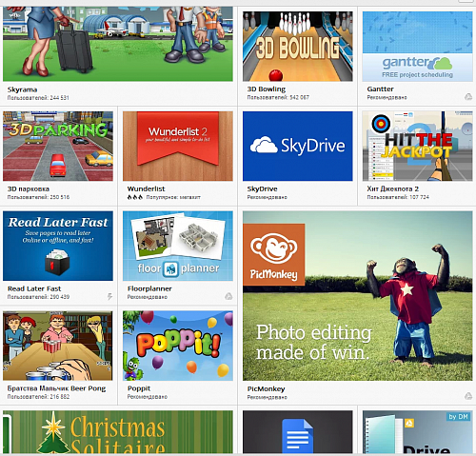Click the Drive icon on PicMonkey tile
Viewport: 476px width, 456px height.
pyautogui.click(x=468, y=396)
